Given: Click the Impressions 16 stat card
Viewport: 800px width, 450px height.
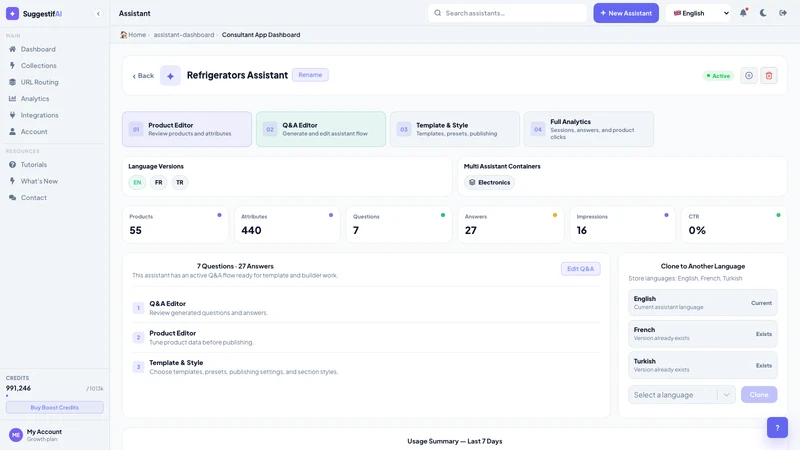Looking at the screenshot, I should pyautogui.click(x=622, y=224).
